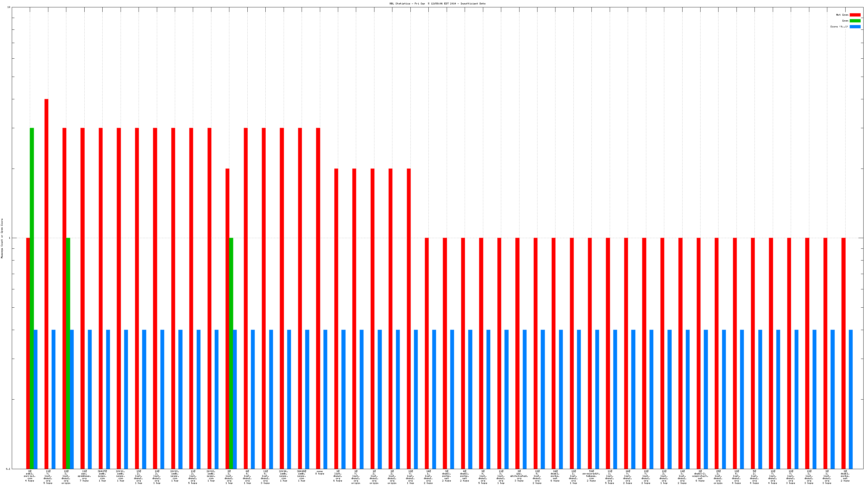
Task: Click the 'psbl.surriel.com 4 hops' axis label
Action: (x=30, y=476)
